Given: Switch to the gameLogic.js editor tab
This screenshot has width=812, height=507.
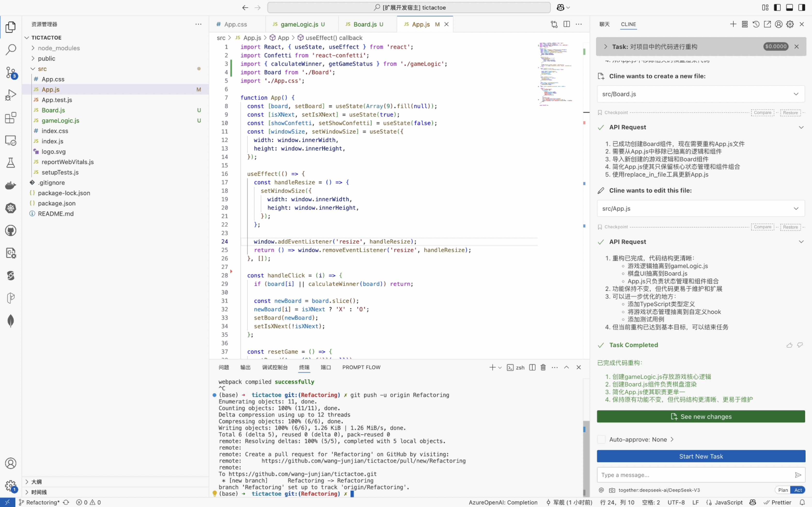Looking at the screenshot, I should [299, 24].
